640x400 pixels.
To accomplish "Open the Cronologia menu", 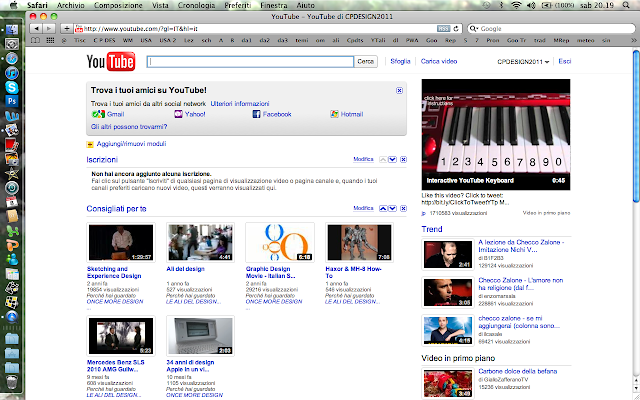I will tap(196, 5).
